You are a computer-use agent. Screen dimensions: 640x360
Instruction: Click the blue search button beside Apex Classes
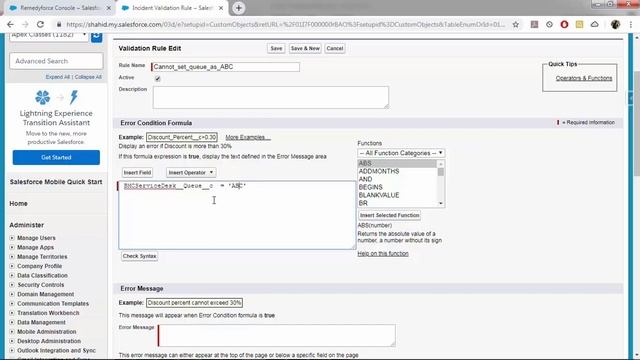(x=97, y=37)
